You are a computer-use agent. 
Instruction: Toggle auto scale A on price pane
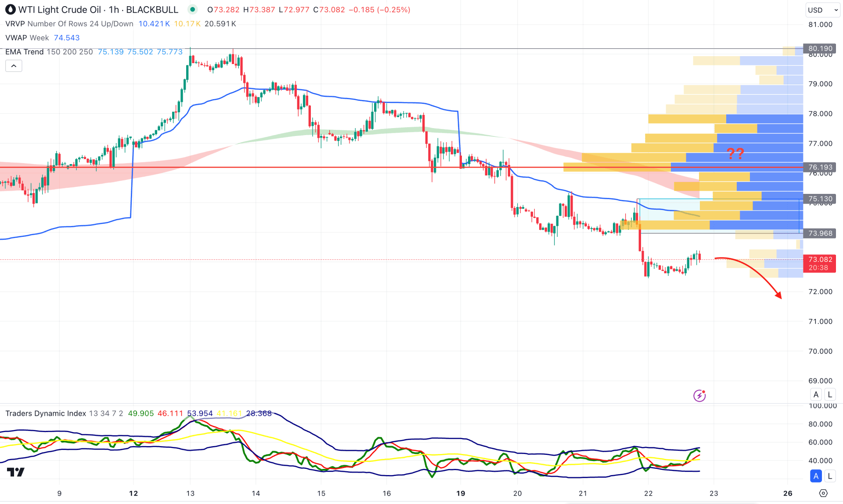point(816,394)
